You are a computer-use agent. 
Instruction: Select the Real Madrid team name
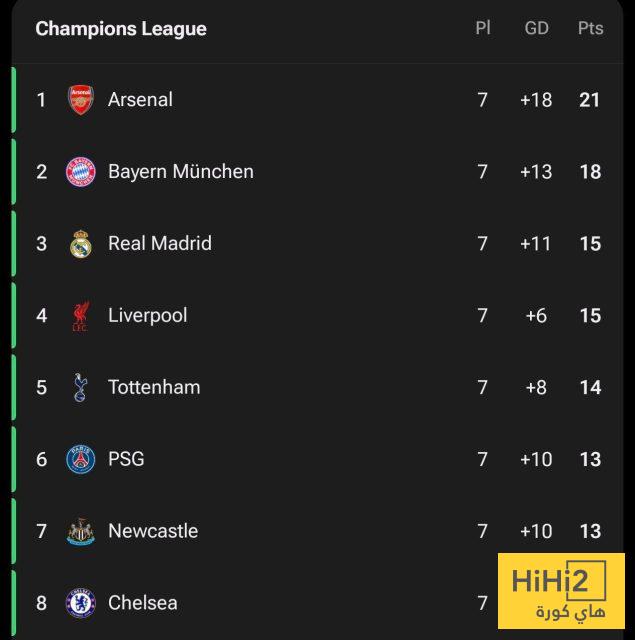[159, 243]
